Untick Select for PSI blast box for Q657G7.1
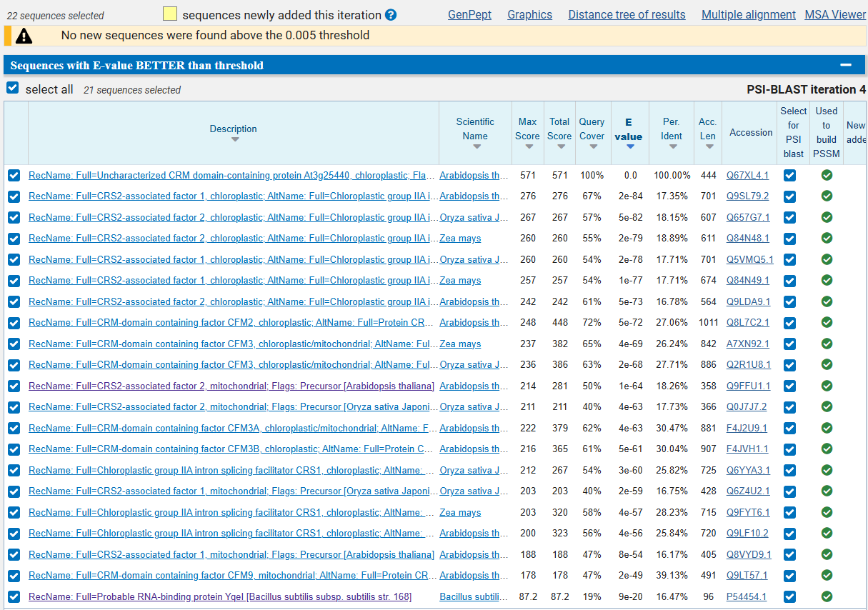The height and width of the screenshot is (610, 868). click(x=789, y=217)
